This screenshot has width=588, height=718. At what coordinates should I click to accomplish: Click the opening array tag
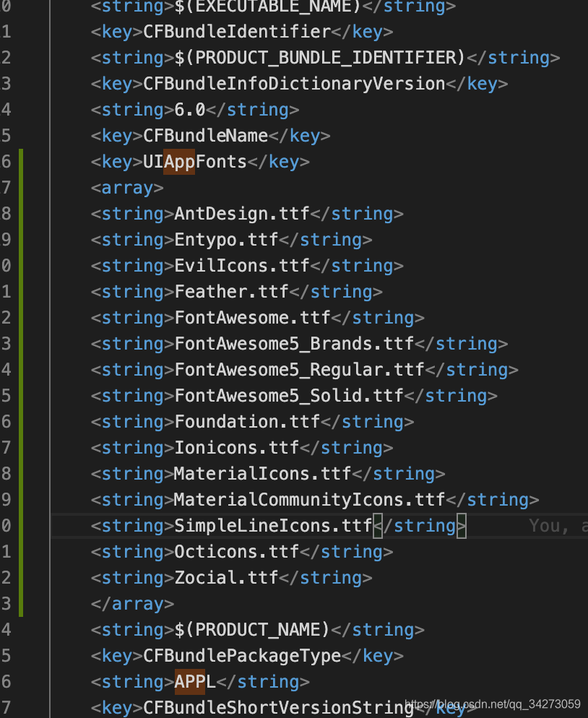(127, 188)
